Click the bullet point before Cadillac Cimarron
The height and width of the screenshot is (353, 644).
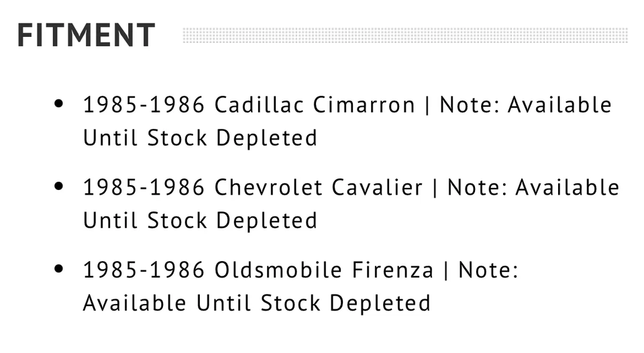pos(59,104)
